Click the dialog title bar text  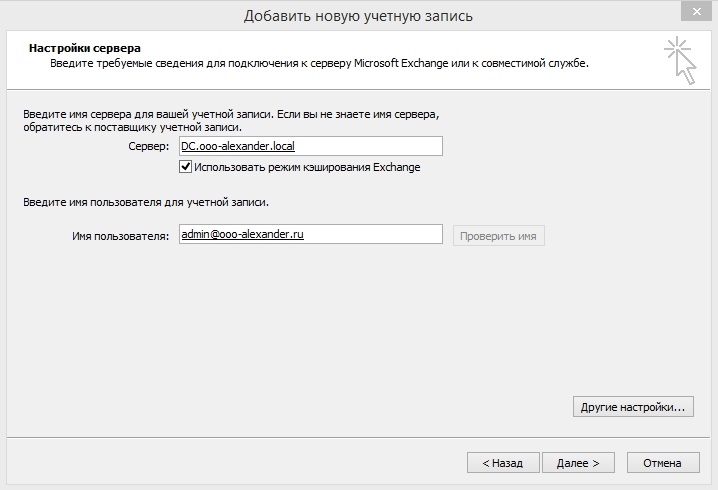point(358,16)
